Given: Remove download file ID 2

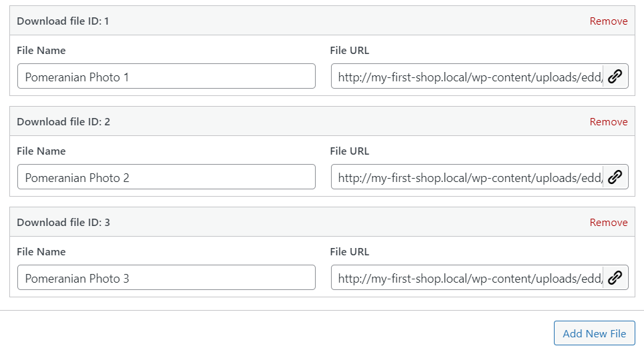Looking at the screenshot, I should click(608, 122).
